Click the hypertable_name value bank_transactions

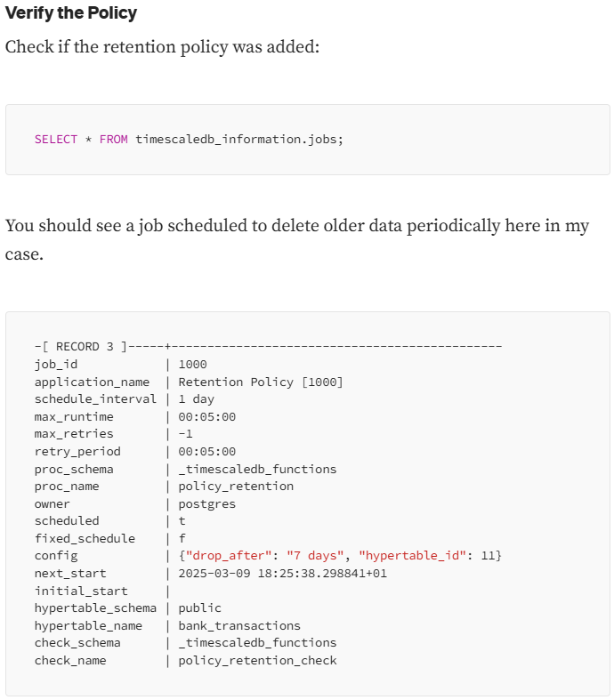click(239, 626)
